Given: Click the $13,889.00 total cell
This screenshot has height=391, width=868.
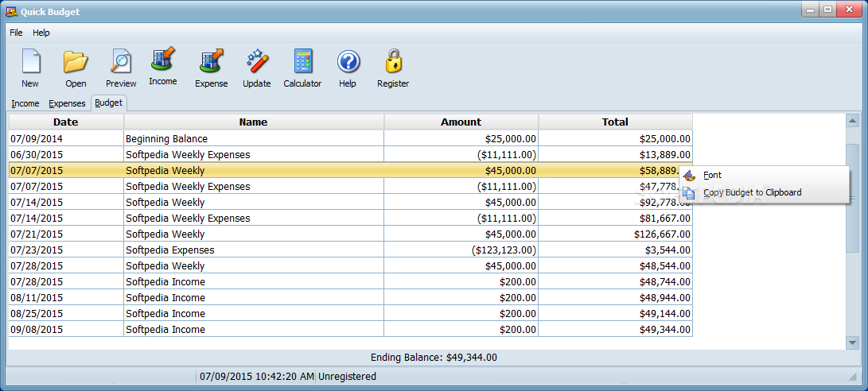Looking at the screenshot, I should point(615,155).
